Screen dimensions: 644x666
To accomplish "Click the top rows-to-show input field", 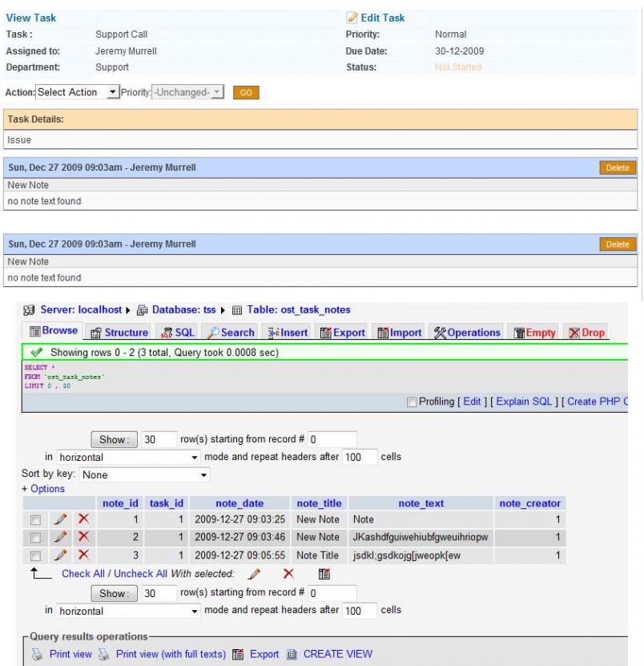I will pyautogui.click(x=159, y=440).
